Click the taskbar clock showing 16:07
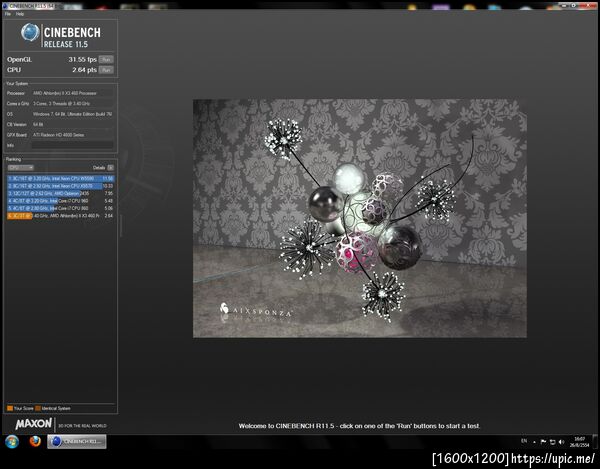 pyautogui.click(x=579, y=442)
